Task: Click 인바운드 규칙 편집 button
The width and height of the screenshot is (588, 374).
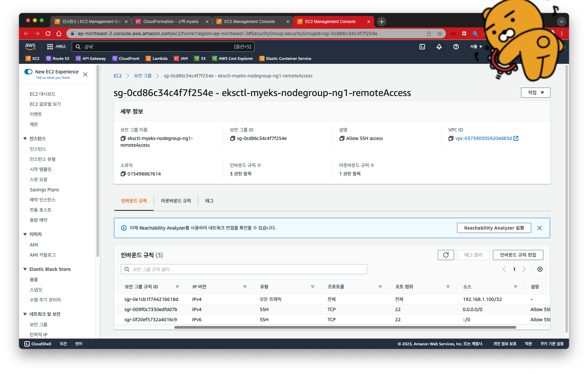Action: pos(518,255)
